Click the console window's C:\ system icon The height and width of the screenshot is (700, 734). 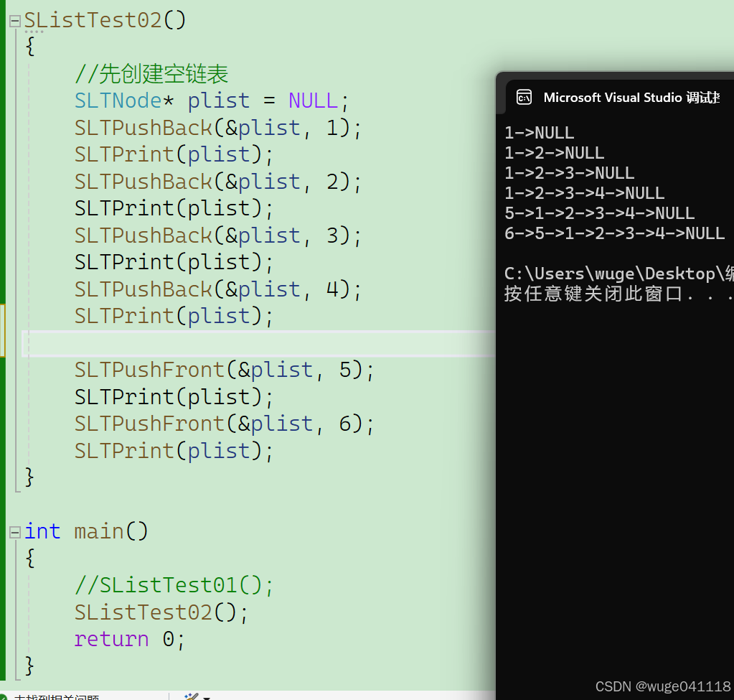523,97
